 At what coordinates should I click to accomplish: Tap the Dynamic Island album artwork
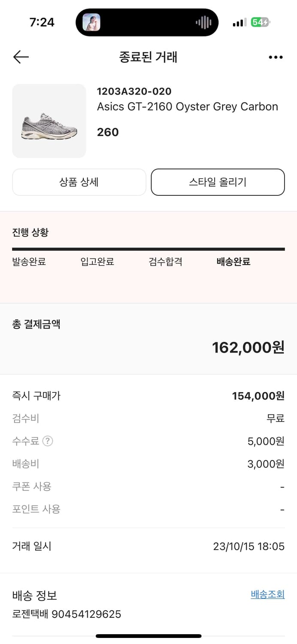pyautogui.click(x=91, y=22)
